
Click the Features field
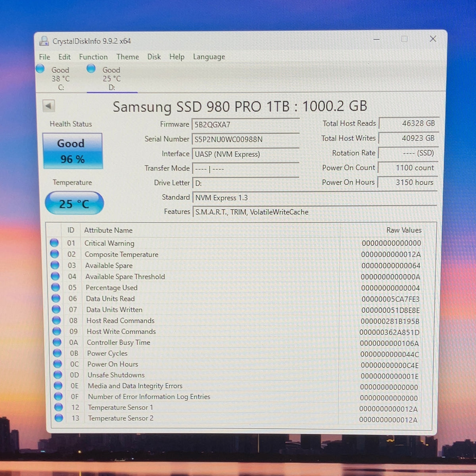point(315,212)
